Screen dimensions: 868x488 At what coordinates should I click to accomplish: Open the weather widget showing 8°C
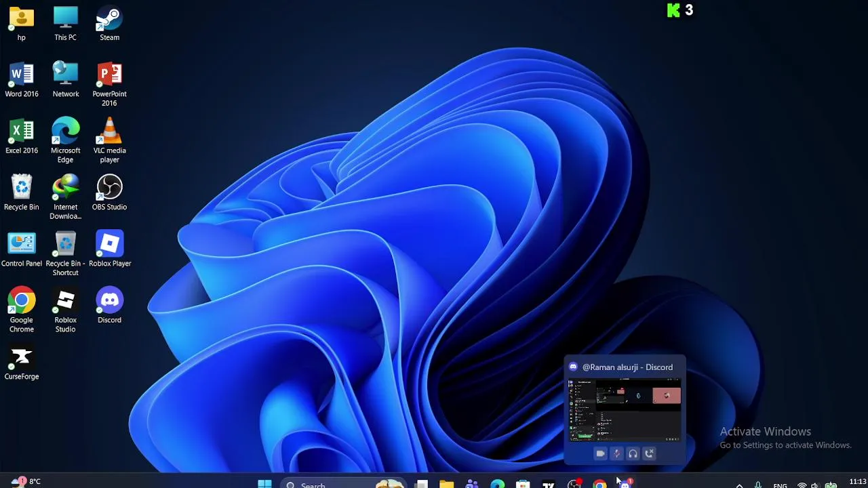pyautogui.click(x=25, y=481)
